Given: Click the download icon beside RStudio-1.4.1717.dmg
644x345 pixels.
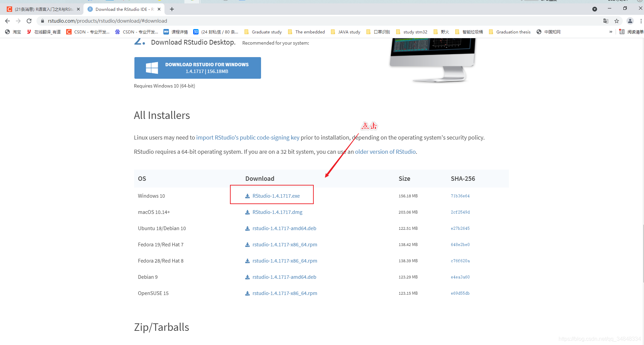Looking at the screenshot, I should click(248, 212).
